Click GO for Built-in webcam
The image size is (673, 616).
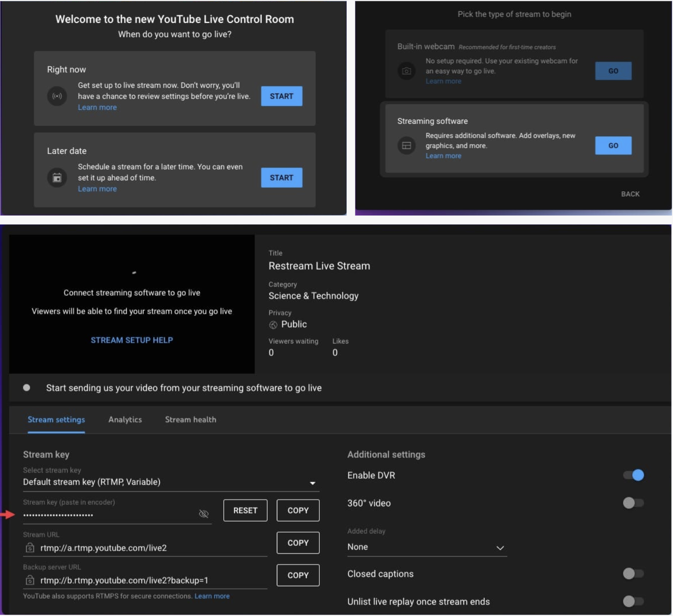613,71
